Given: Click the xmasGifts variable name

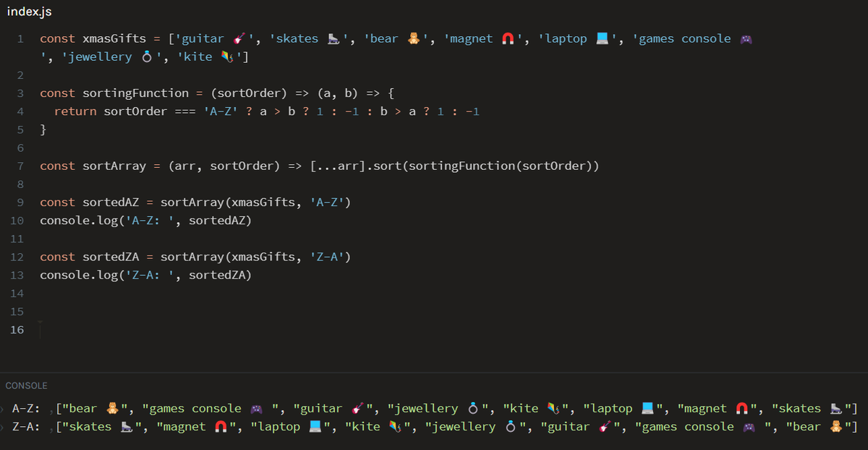Looking at the screenshot, I should 114,38.
